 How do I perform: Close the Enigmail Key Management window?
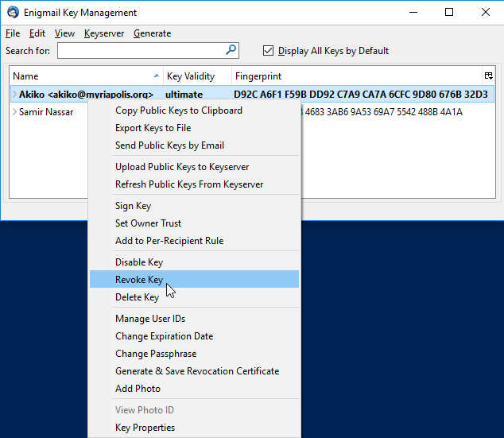[486, 13]
